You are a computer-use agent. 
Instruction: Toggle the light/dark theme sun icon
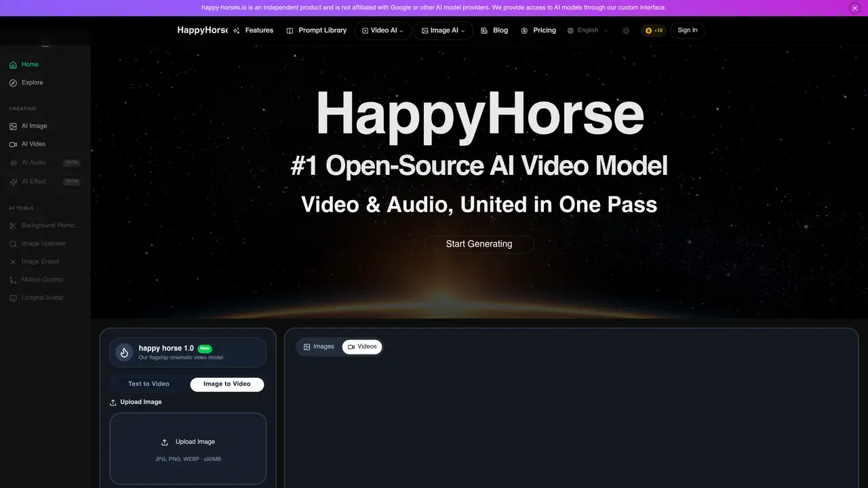coord(626,30)
